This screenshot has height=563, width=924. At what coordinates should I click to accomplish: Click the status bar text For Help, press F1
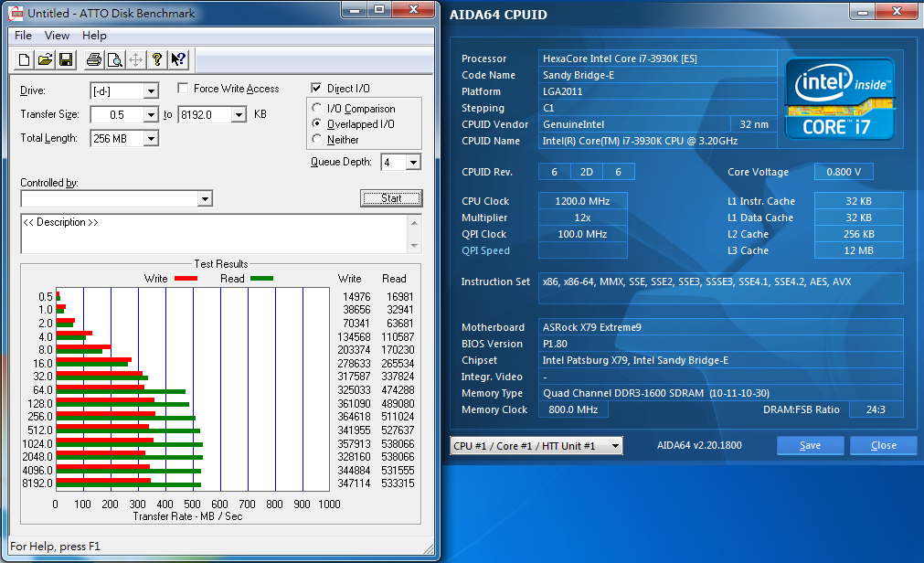coord(56,547)
